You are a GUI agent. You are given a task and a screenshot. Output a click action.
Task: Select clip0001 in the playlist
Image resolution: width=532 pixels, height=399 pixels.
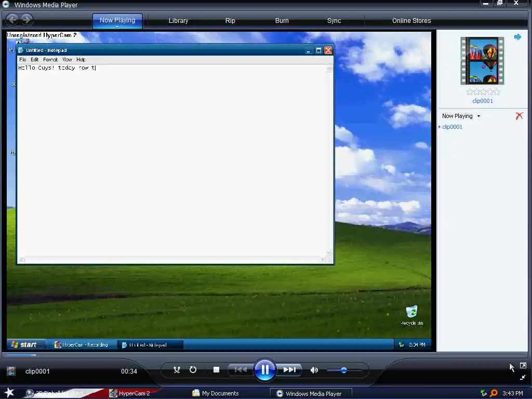coord(452,127)
